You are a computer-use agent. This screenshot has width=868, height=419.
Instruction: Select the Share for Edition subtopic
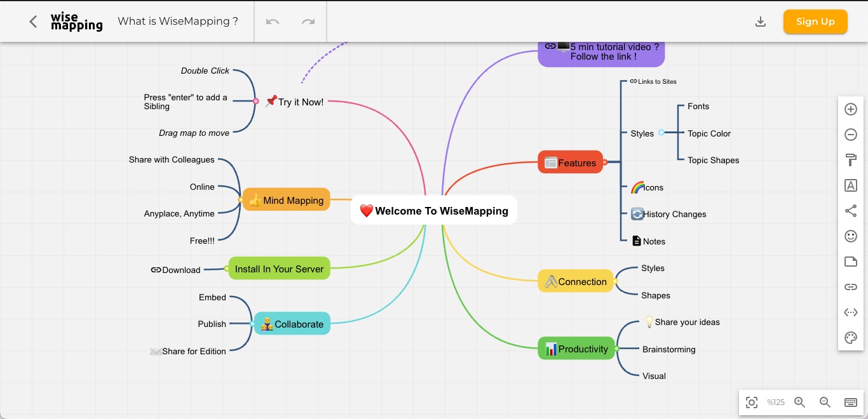tap(188, 351)
